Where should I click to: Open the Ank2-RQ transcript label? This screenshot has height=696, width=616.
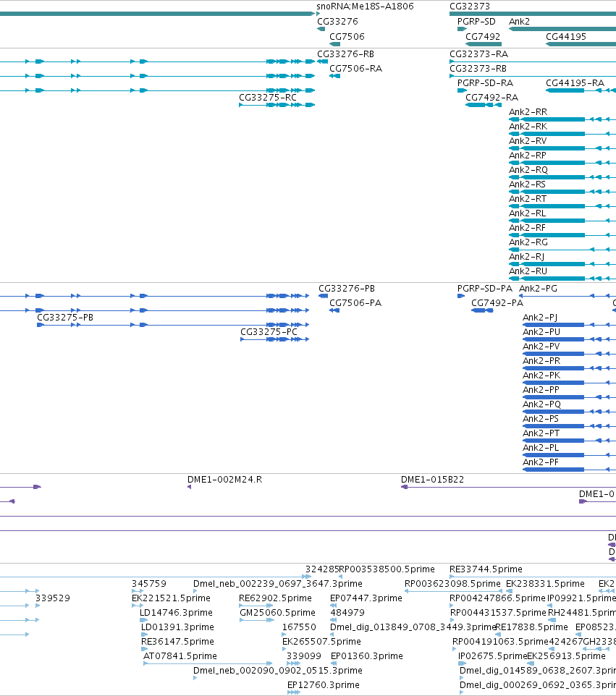point(528,169)
